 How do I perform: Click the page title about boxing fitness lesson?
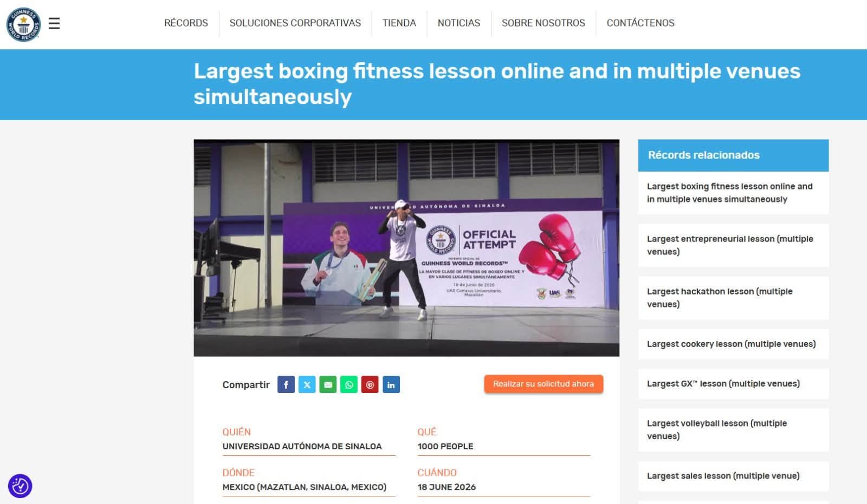point(497,84)
